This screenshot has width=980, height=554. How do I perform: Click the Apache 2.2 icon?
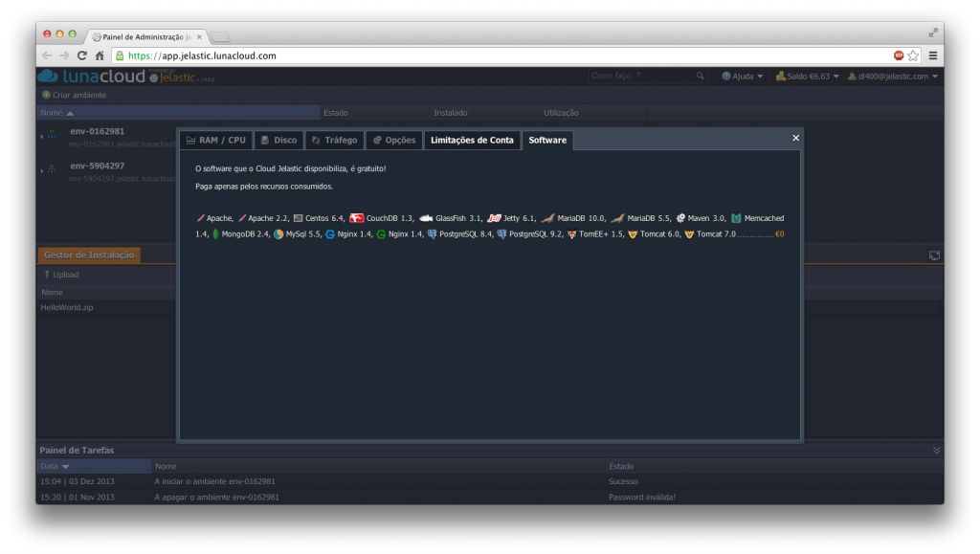(242, 218)
